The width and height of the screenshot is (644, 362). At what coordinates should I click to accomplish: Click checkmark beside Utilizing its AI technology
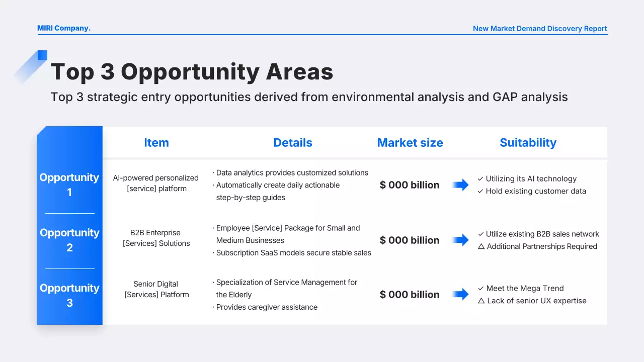480,179
